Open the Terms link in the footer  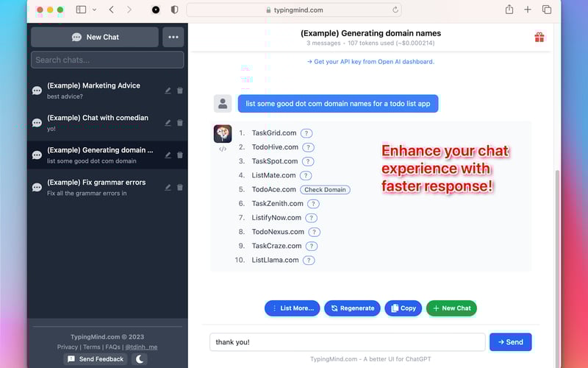91,347
